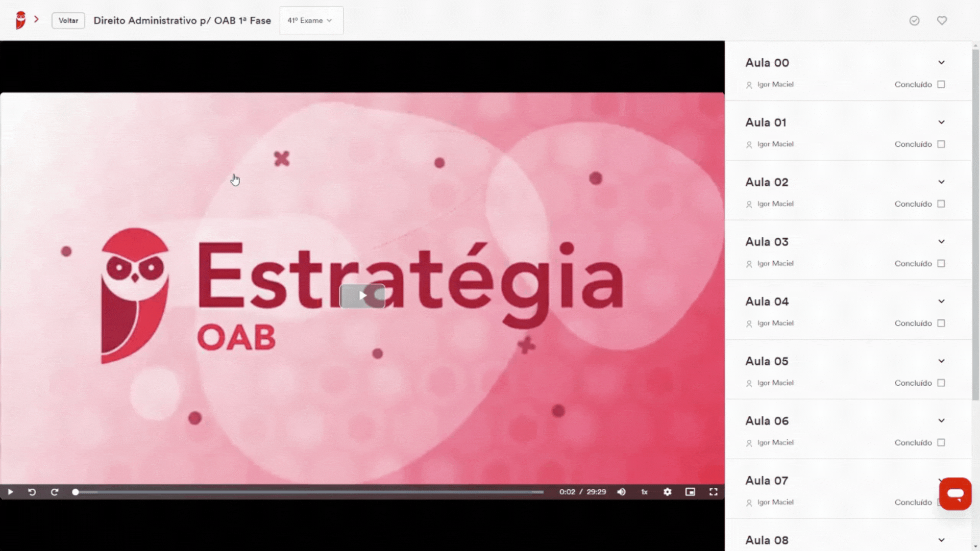Expand Aula 05 with its chevron
This screenshot has width=980, height=551.
click(x=941, y=361)
